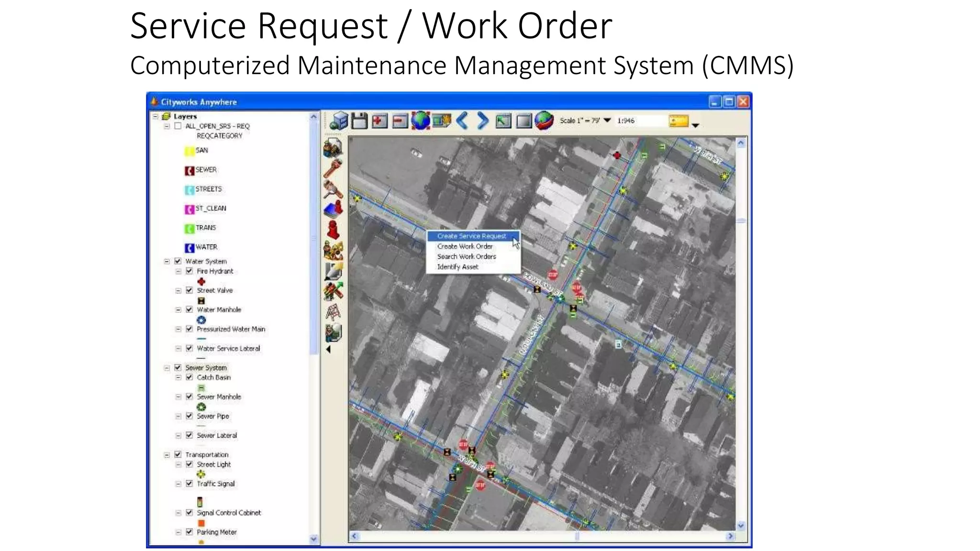The height and width of the screenshot is (551, 980).
Task: Uncheck the Fire Hydrant layer
Action: click(189, 271)
